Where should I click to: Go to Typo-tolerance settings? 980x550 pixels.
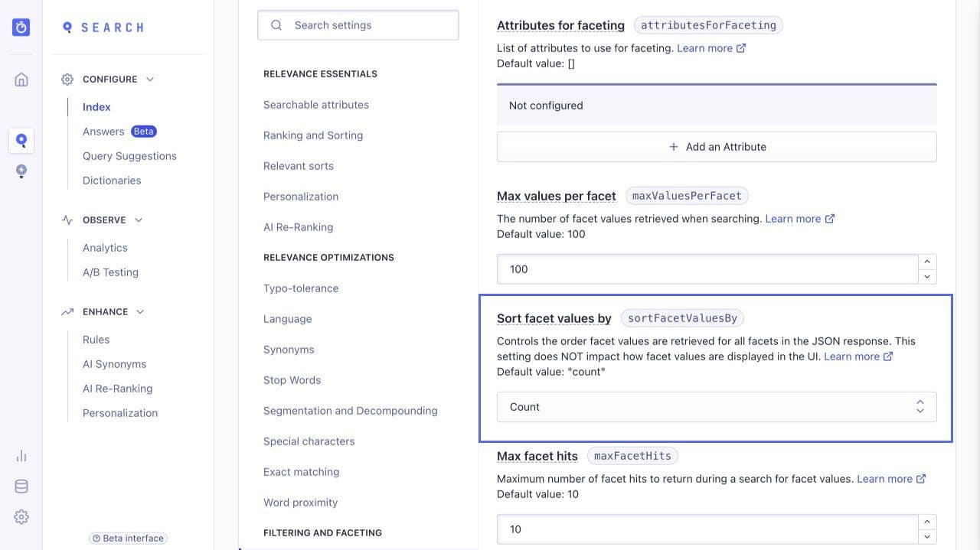coord(301,288)
